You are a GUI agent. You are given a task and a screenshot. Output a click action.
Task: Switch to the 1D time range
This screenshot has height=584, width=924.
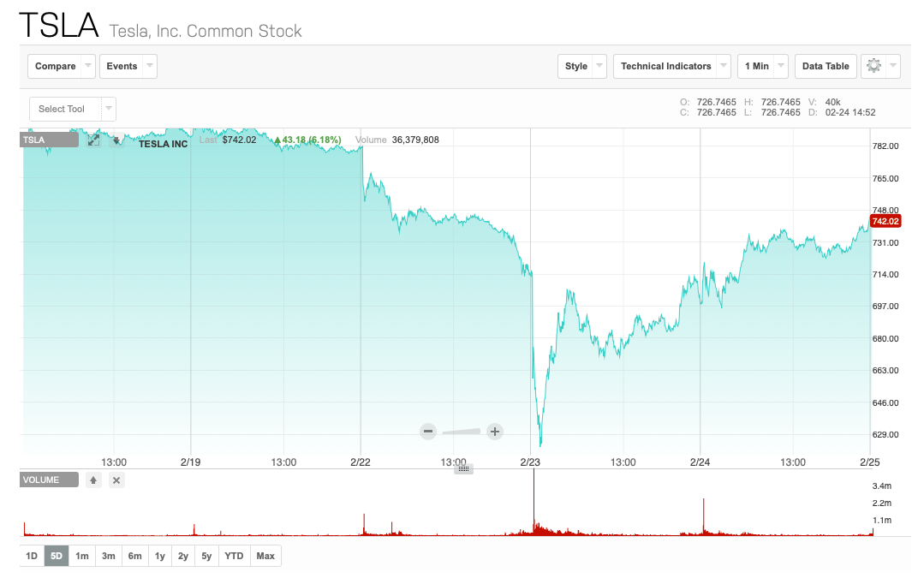[x=32, y=556]
